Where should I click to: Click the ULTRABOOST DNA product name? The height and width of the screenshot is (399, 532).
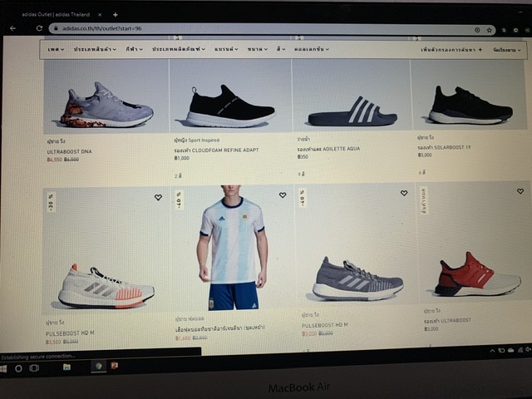click(x=69, y=151)
